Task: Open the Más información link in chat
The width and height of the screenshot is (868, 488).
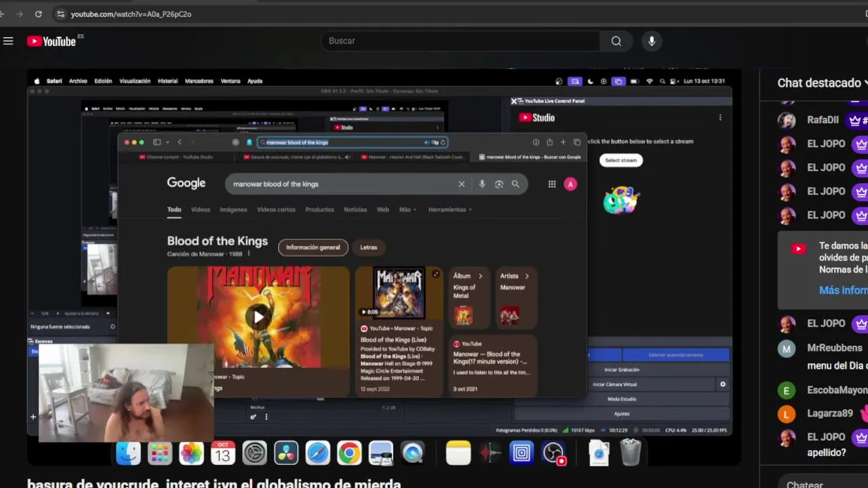Action: point(843,290)
